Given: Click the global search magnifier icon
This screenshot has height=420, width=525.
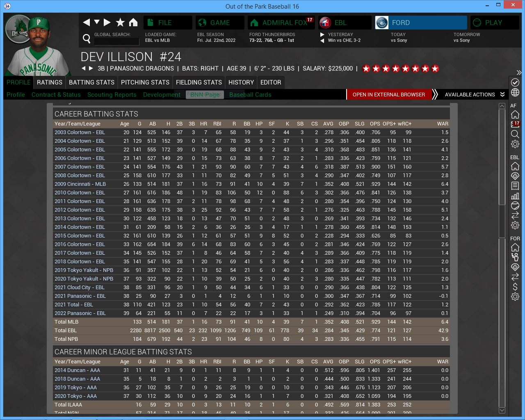Looking at the screenshot, I should pyautogui.click(x=87, y=39).
